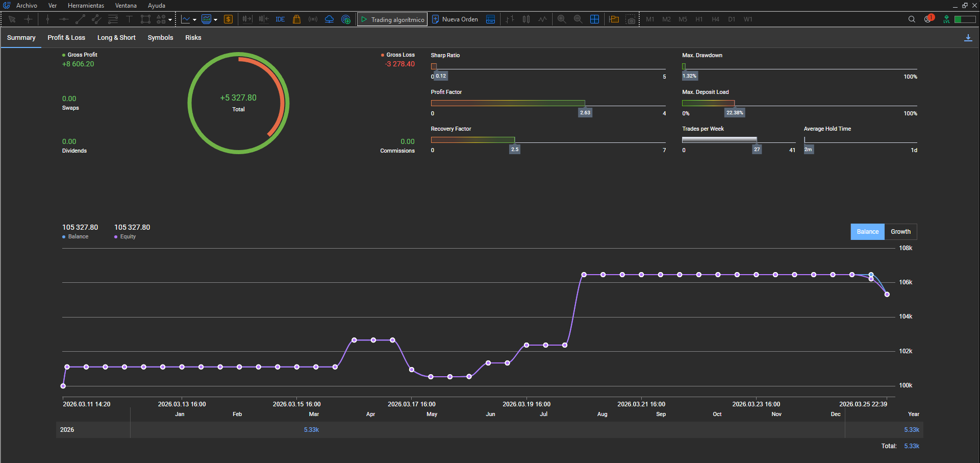Click the orange dollar sign icon
The width and height of the screenshot is (980, 463).
click(228, 19)
